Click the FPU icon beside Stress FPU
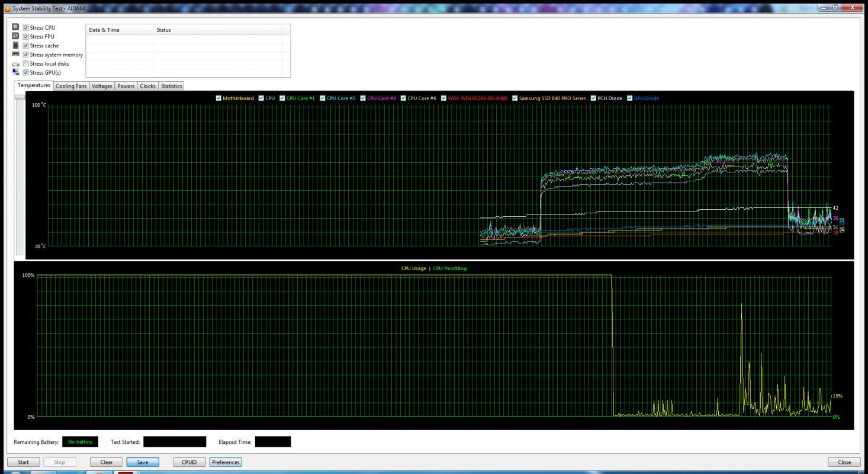868x474 pixels. [16, 36]
